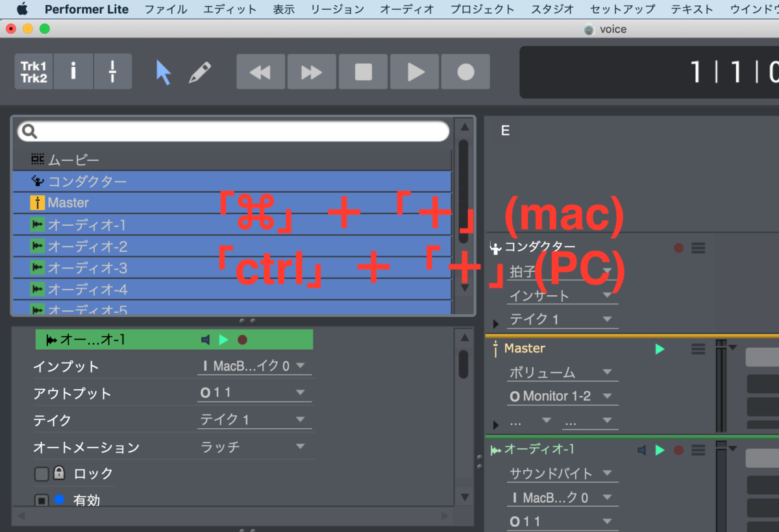Open the オートメーション ラッチ dropdown
779x532 pixels.
(x=254, y=446)
